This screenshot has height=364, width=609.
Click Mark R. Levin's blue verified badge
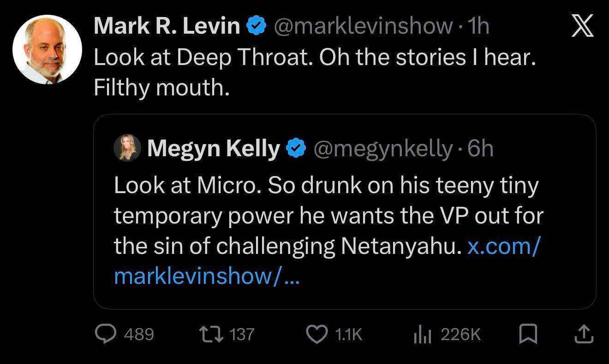256,26
